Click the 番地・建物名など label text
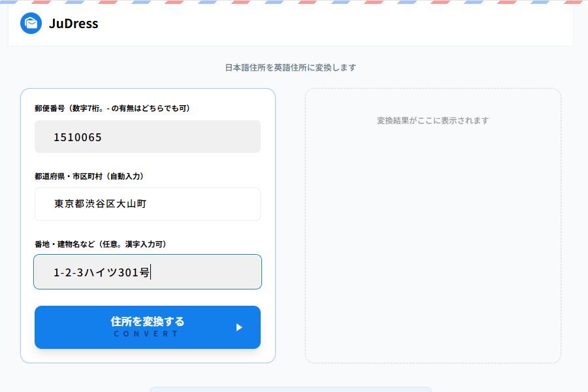This screenshot has width=588, height=392. [101, 244]
